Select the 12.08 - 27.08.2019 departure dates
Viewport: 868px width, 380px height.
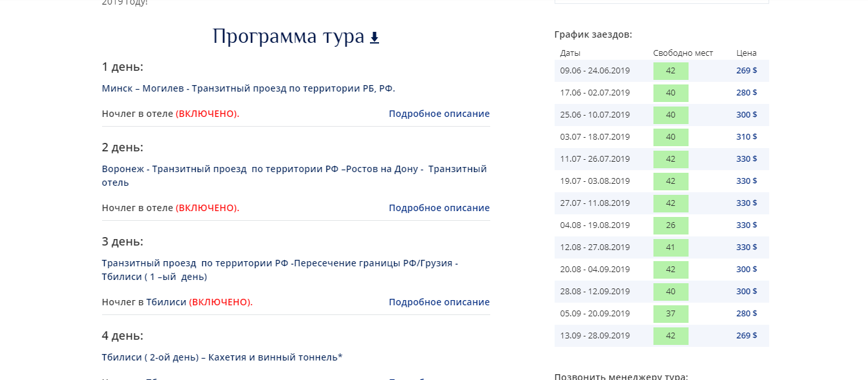coord(595,247)
